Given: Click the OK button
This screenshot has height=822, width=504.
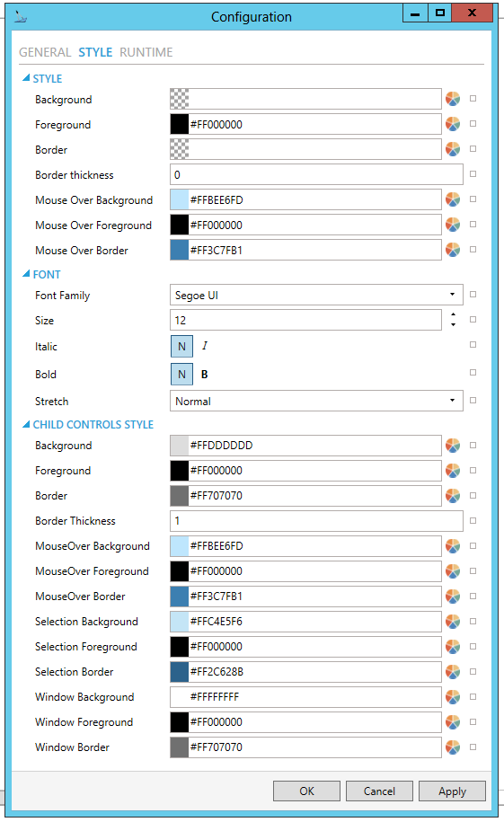Looking at the screenshot, I should [x=307, y=791].
